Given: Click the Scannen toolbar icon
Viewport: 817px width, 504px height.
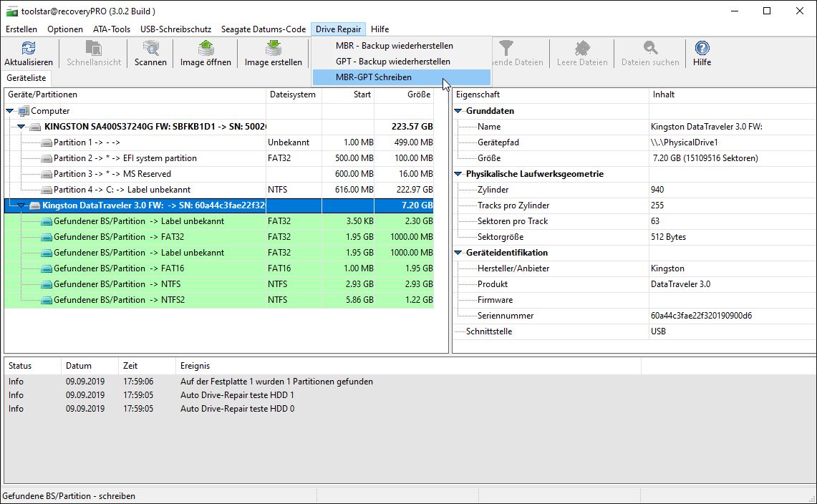Looking at the screenshot, I should [x=150, y=48].
